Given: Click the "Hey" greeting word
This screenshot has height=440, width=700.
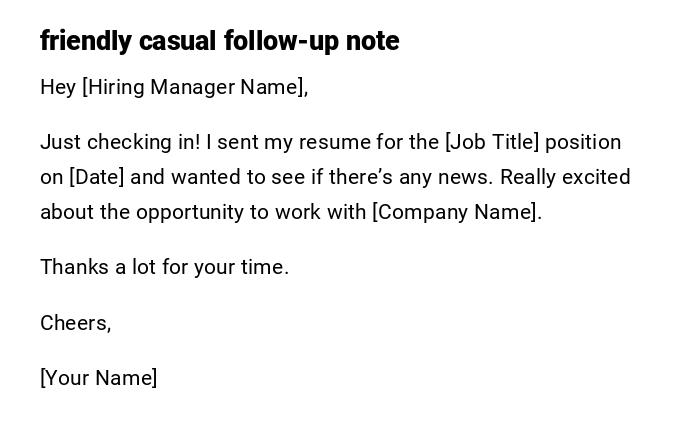Looking at the screenshot, I should click(x=58, y=88).
